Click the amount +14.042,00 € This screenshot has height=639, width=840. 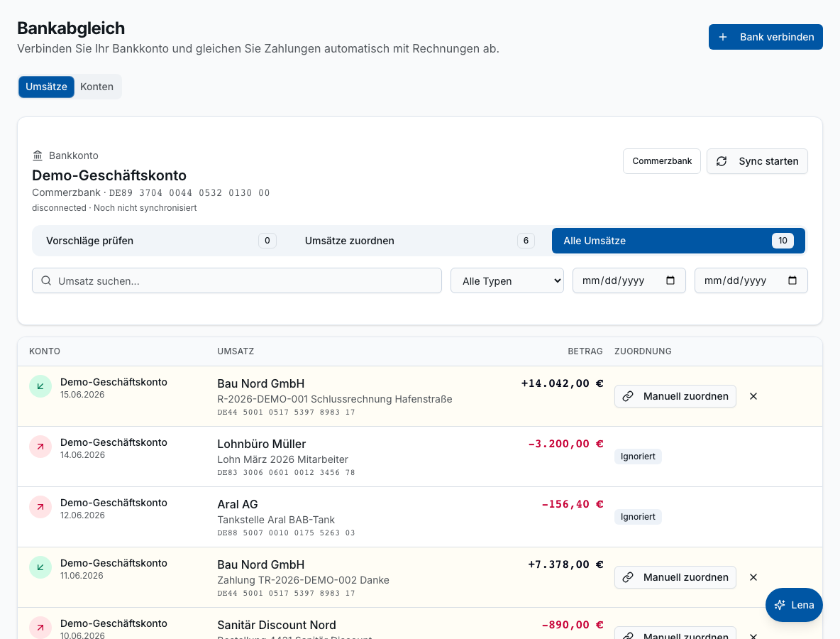point(562,383)
